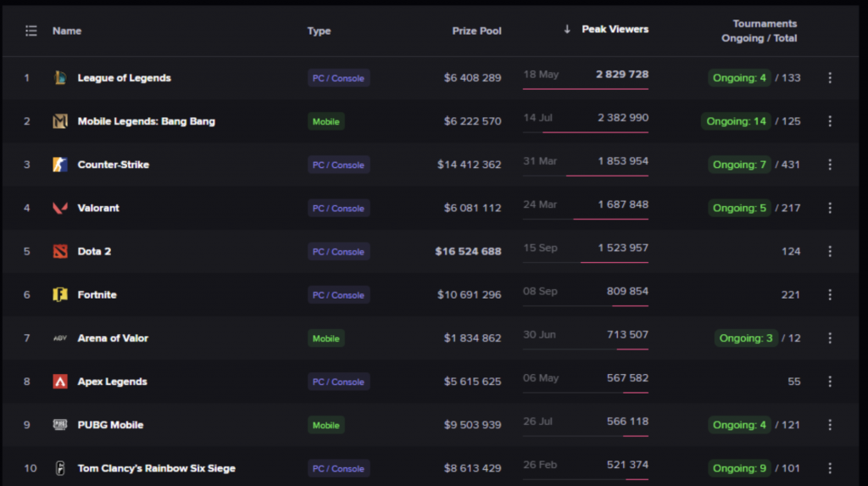Sort by Tournaments Ongoing / Total header
The width and height of the screenshot is (868, 486).
(759, 31)
